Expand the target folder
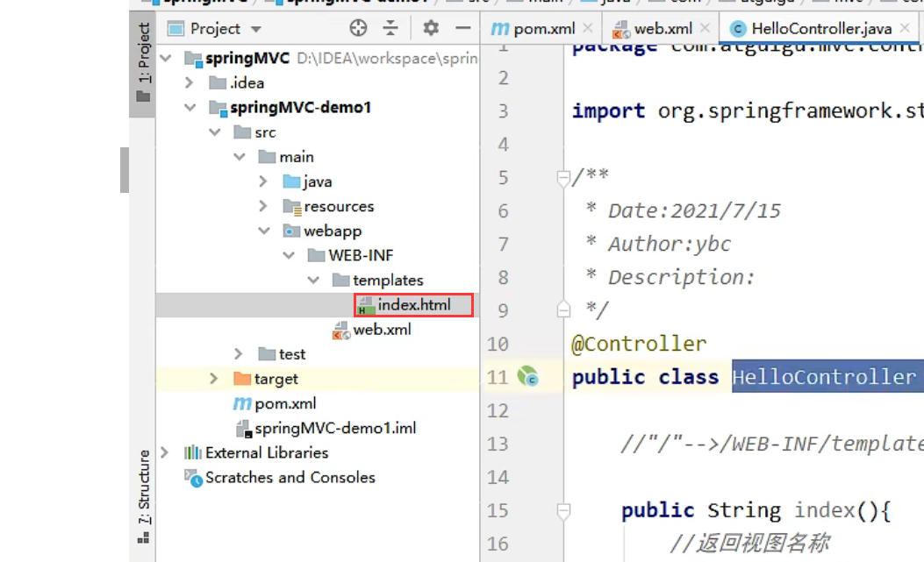The height and width of the screenshot is (562, 924). pyautogui.click(x=214, y=379)
